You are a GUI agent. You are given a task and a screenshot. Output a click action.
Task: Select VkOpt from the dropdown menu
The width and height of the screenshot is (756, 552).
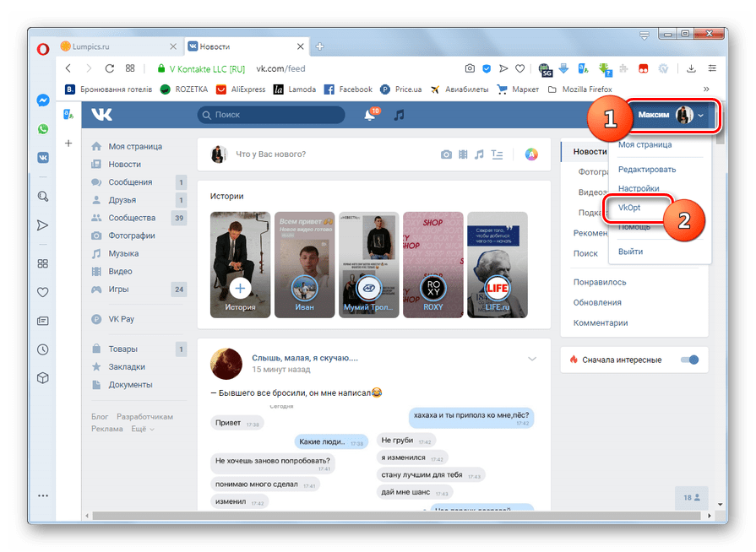(x=630, y=207)
